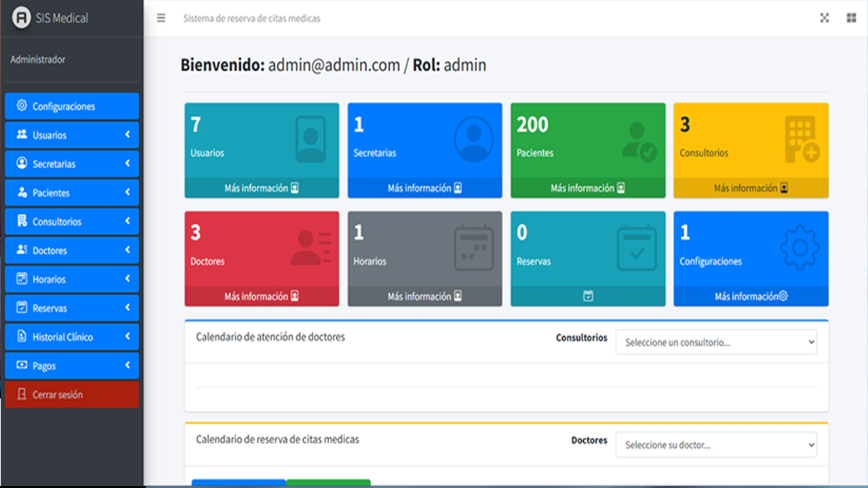Click the hamburger menu toggle icon

161,18
